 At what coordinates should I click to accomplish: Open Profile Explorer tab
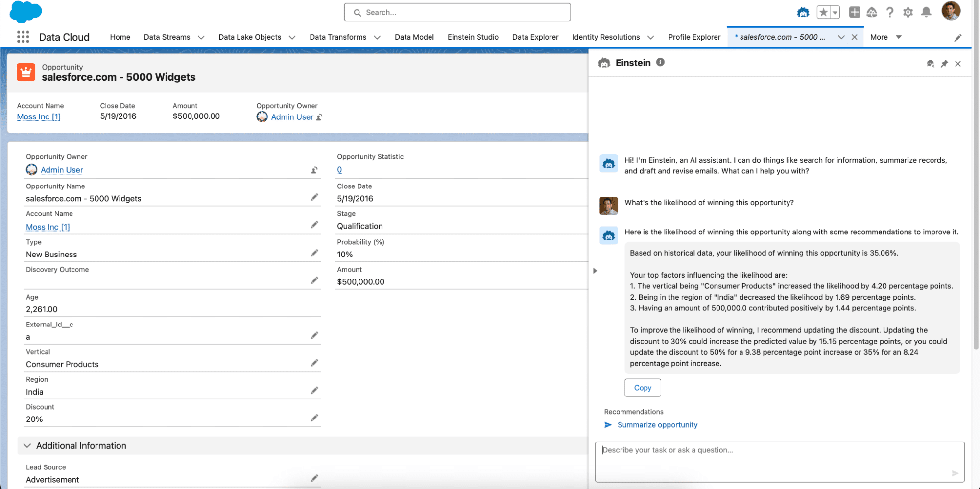(694, 37)
